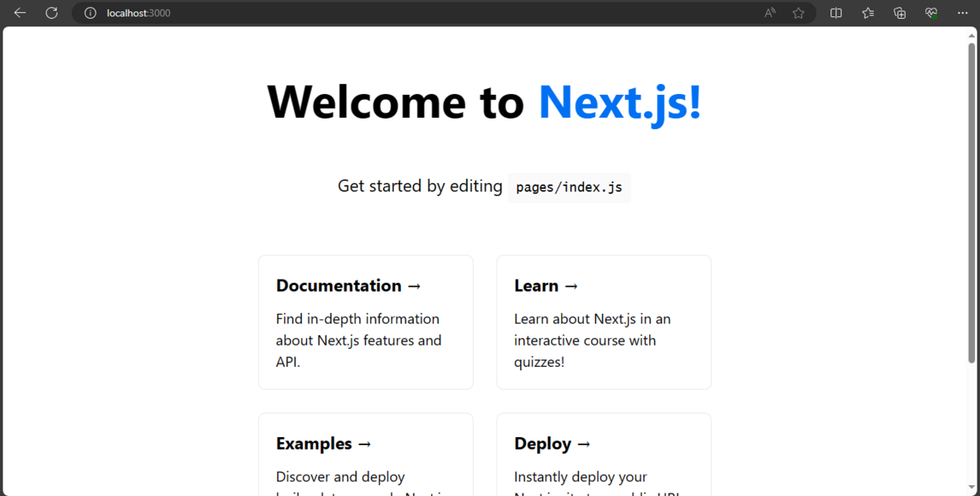Click 'Find in-depth information' description text
980x496 pixels.
[359, 340]
